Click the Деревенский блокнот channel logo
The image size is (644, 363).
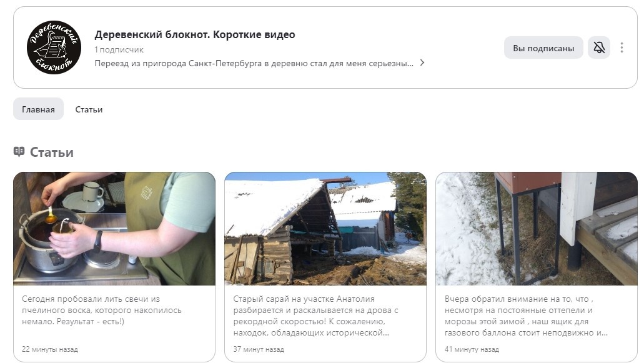tap(54, 47)
